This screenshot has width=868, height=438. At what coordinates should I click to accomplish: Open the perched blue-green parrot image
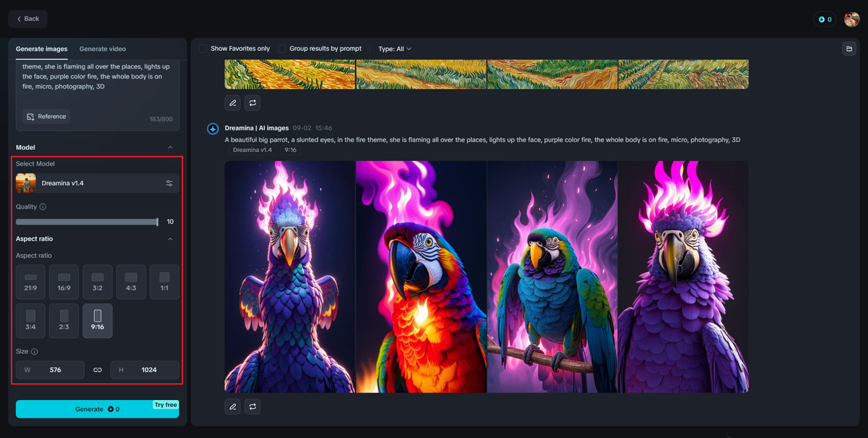pyautogui.click(x=552, y=277)
